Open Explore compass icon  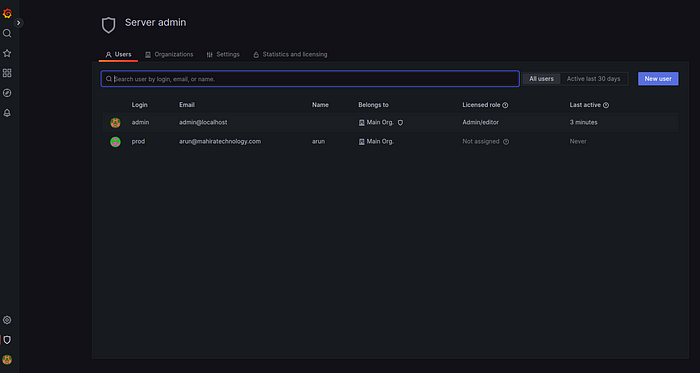point(7,93)
